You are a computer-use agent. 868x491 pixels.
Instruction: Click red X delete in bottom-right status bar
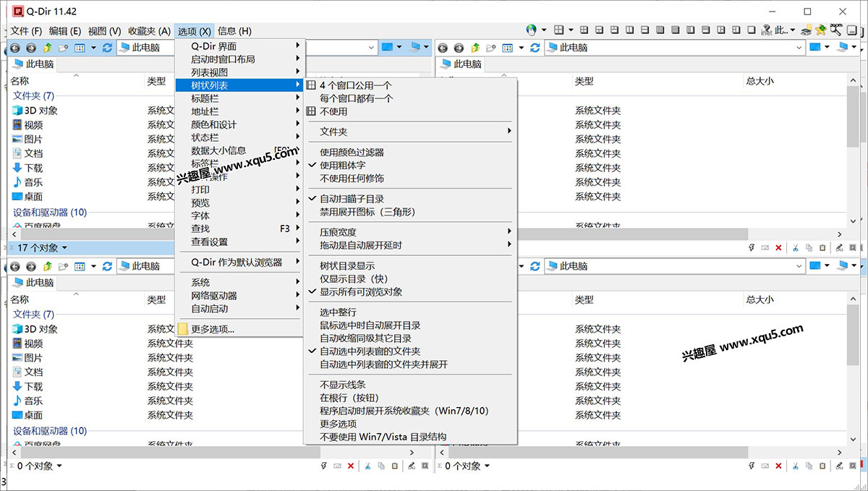coord(778,466)
